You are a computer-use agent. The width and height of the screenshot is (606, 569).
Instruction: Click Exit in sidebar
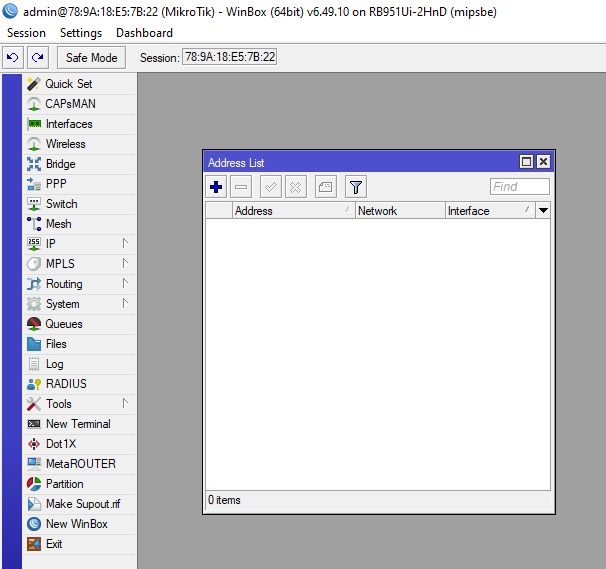click(80, 544)
